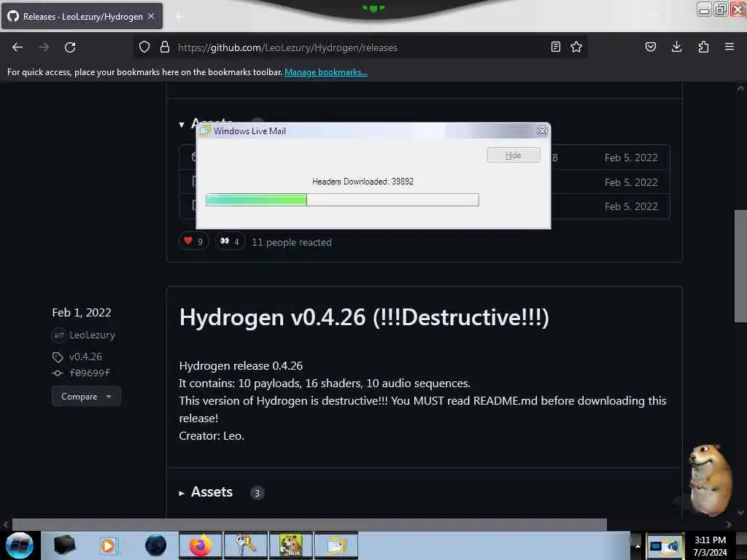Viewport: 747px width, 560px height.
Task: Open the keys taskbar application
Action: tap(246, 545)
